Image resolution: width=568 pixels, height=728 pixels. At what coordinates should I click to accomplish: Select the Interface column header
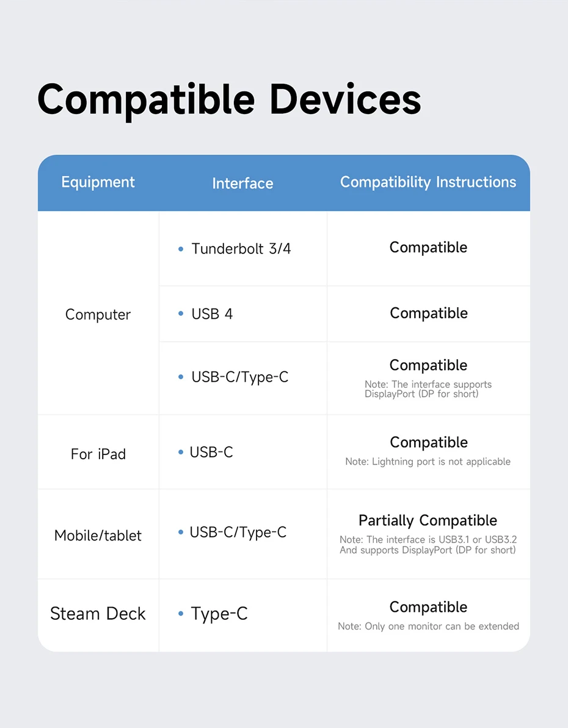[242, 183]
